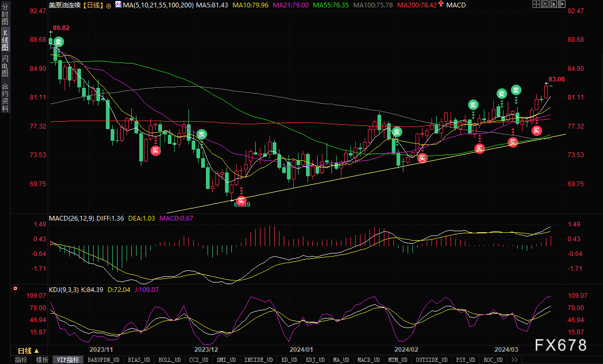Click the BOLL_UD indicator button

coord(169,360)
